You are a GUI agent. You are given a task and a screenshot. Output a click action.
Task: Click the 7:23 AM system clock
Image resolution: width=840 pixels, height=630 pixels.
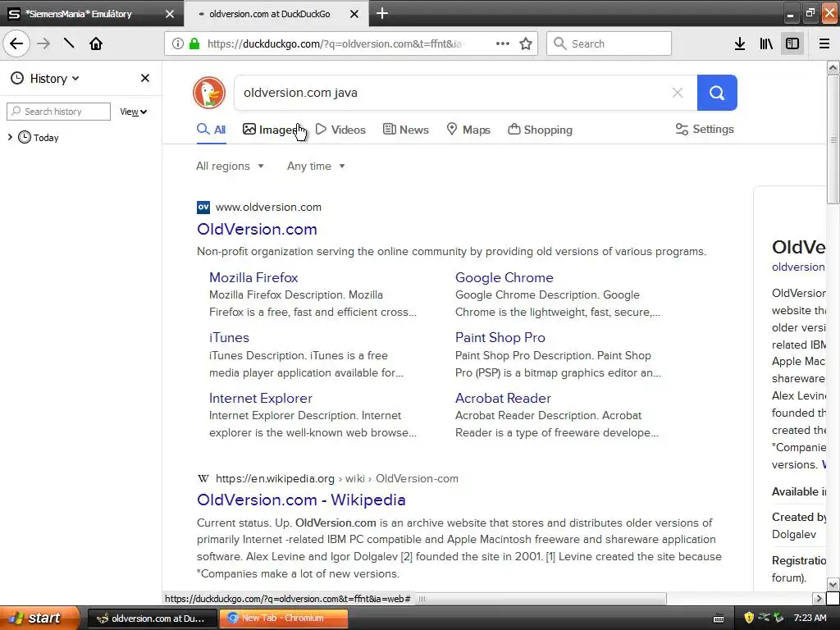point(810,619)
